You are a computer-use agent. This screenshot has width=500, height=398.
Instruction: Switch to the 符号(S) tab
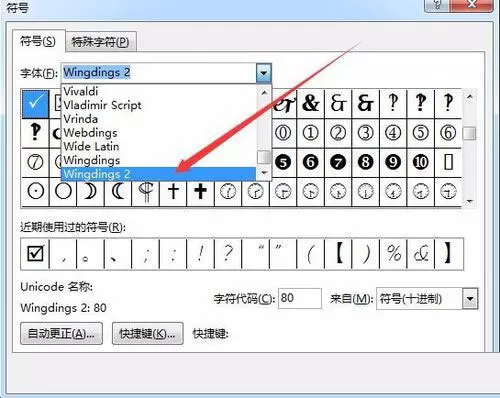(x=38, y=41)
